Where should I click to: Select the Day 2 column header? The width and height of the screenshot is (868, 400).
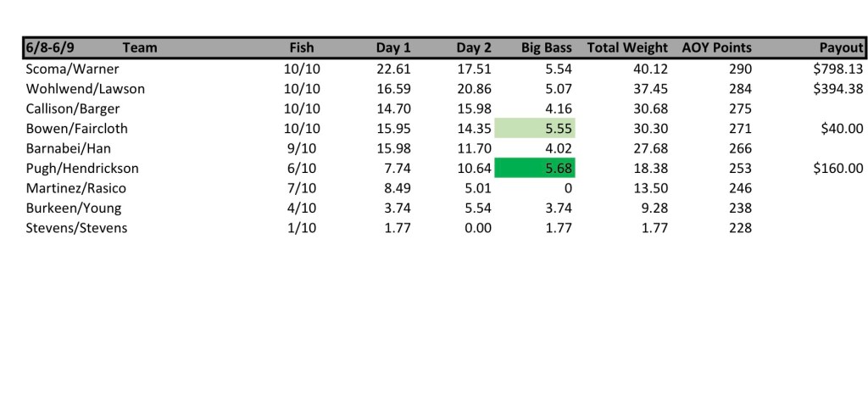474,48
